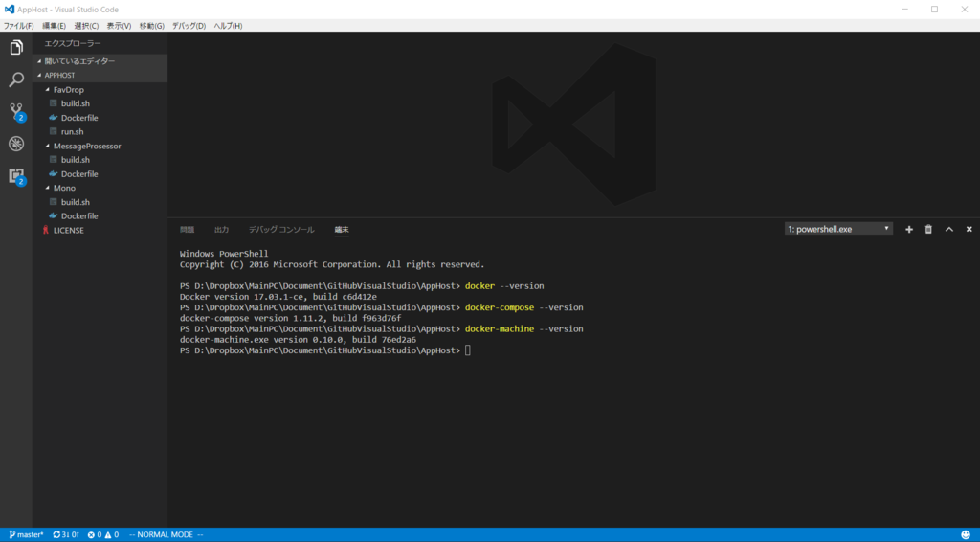Viewport: 980px width, 542px height.
Task: Open the Source Control view icon
Action: click(16, 112)
